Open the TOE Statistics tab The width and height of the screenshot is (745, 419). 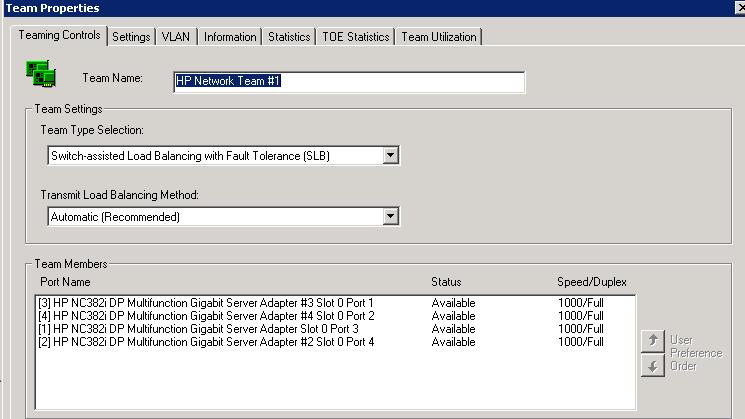coord(356,37)
